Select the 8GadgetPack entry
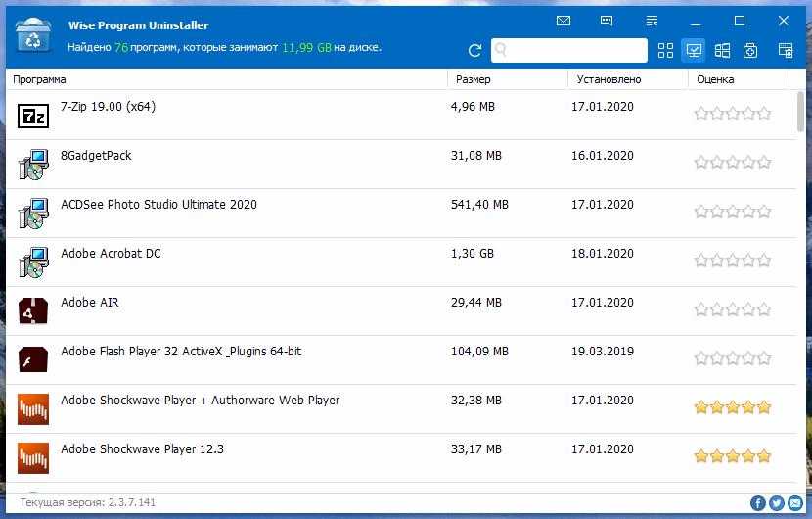This screenshot has height=519, width=812. [x=401, y=164]
